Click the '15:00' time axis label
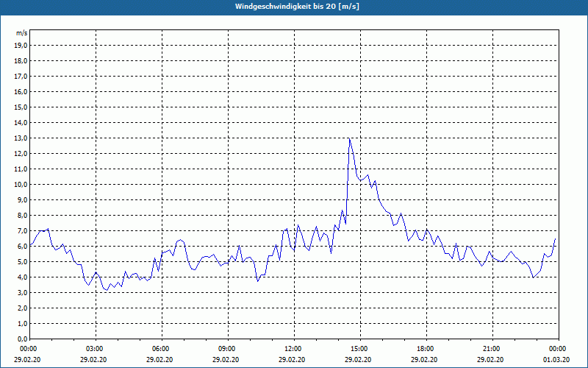 click(360, 349)
